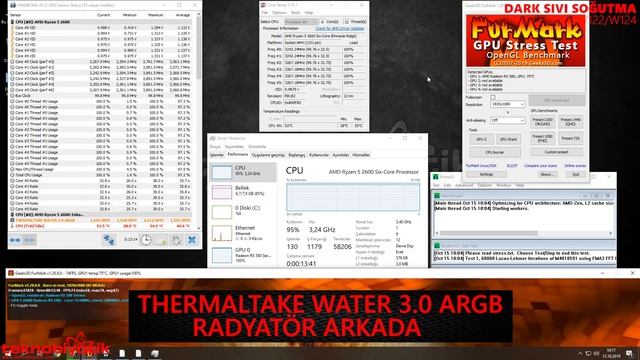Click the CPU burner button in FurMark
Viewport: 640px width, 360px height.
pos(495,152)
